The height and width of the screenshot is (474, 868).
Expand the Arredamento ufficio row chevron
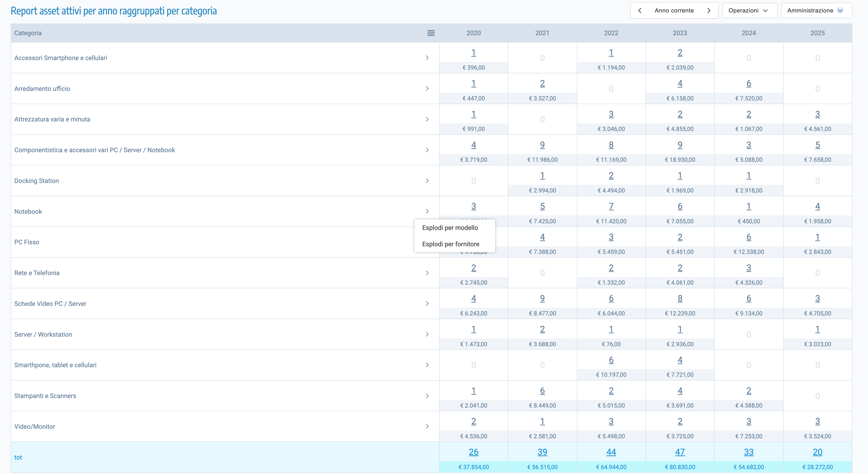(x=427, y=88)
